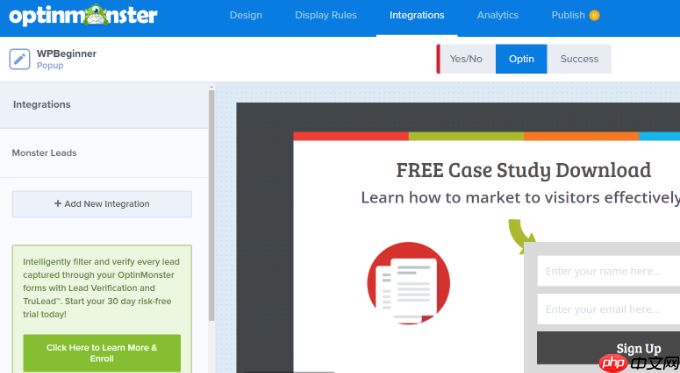Click the email input field
680x373 pixels.
pyautogui.click(x=608, y=309)
